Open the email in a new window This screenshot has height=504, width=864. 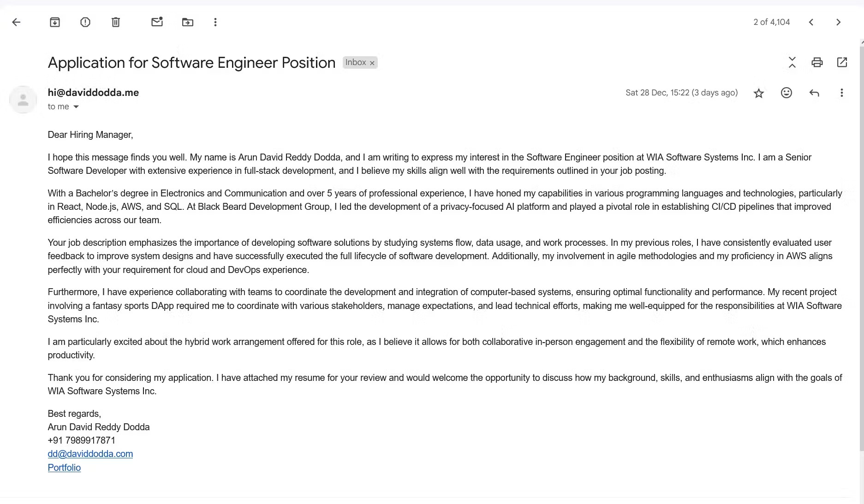click(842, 62)
